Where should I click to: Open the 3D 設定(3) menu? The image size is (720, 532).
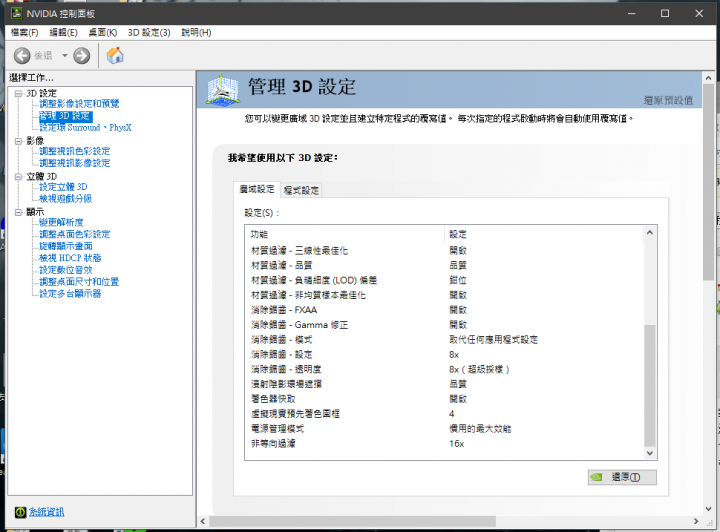pos(149,33)
